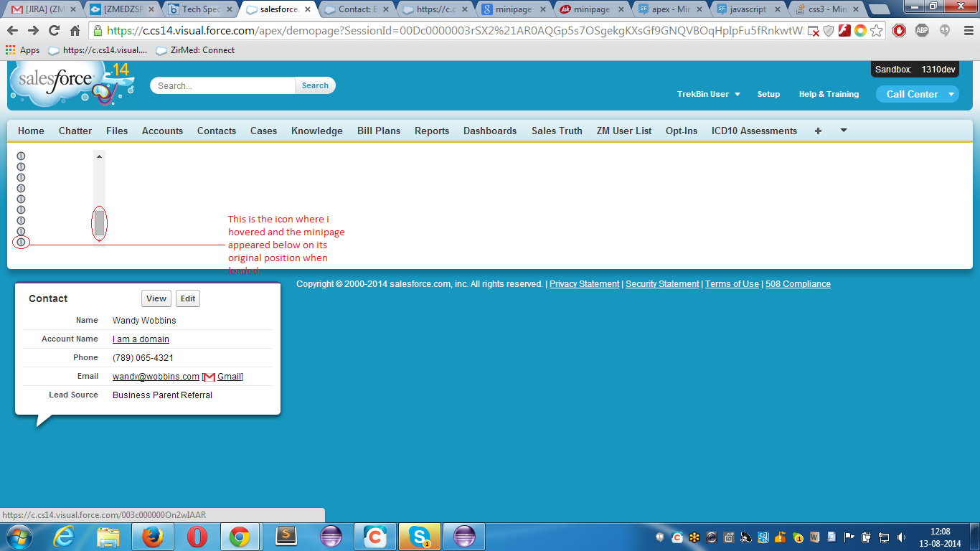The image size is (980, 551).
Task: Go back with the browser back arrow
Action: 13,31
